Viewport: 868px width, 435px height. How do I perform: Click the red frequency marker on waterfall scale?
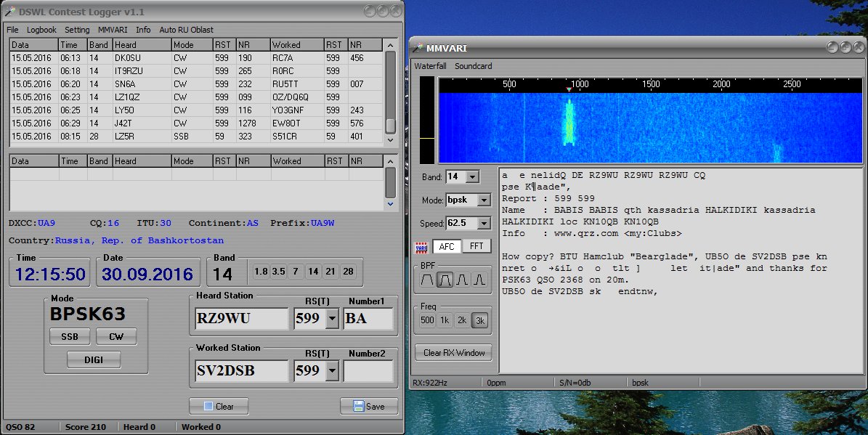(x=569, y=89)
